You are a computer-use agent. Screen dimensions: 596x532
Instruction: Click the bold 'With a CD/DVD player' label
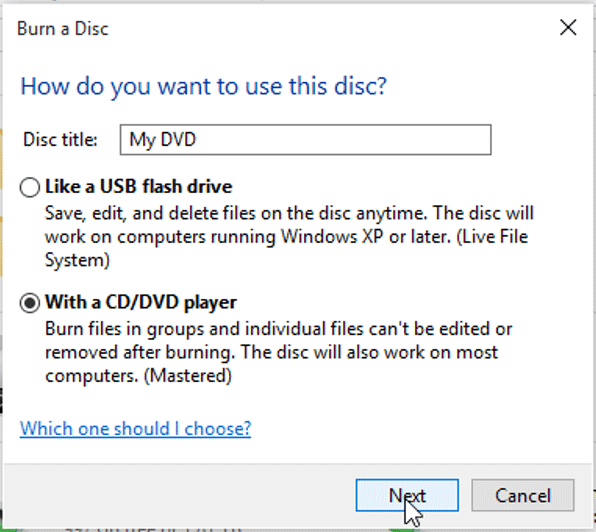141,302
